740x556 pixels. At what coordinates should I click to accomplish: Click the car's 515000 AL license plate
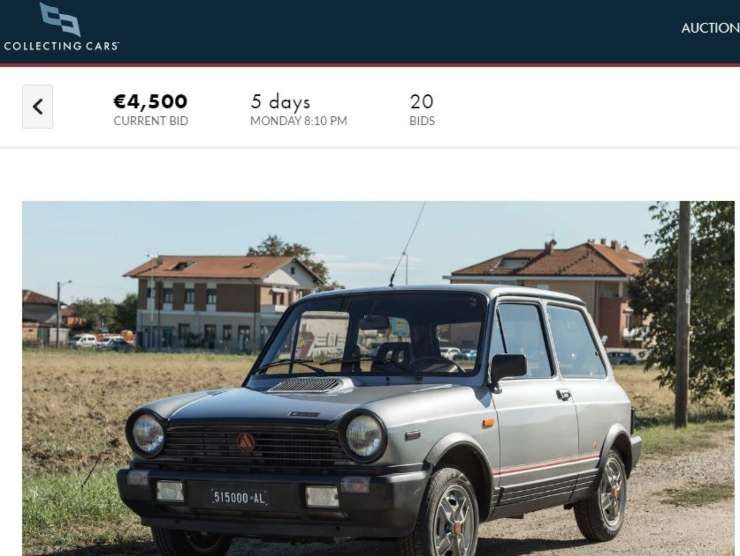point(239,497)
